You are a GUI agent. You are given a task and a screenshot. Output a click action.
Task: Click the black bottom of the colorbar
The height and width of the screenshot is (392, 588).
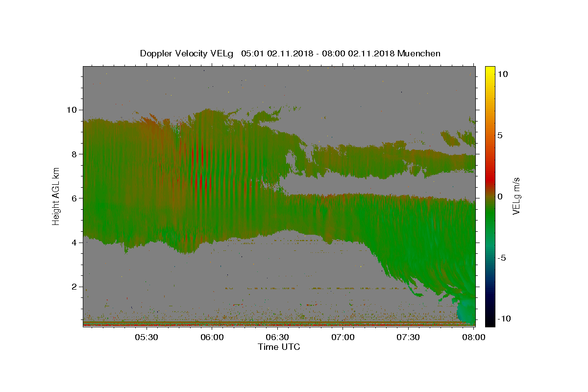click(490, 321)
